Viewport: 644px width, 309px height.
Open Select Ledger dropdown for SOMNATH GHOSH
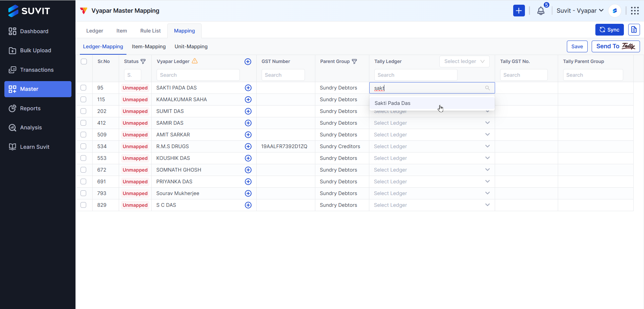point(432,170)
